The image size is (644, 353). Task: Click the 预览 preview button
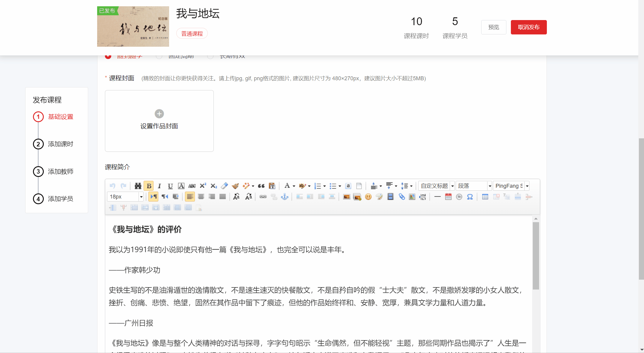pyautogui.click(x=493, y=27)
